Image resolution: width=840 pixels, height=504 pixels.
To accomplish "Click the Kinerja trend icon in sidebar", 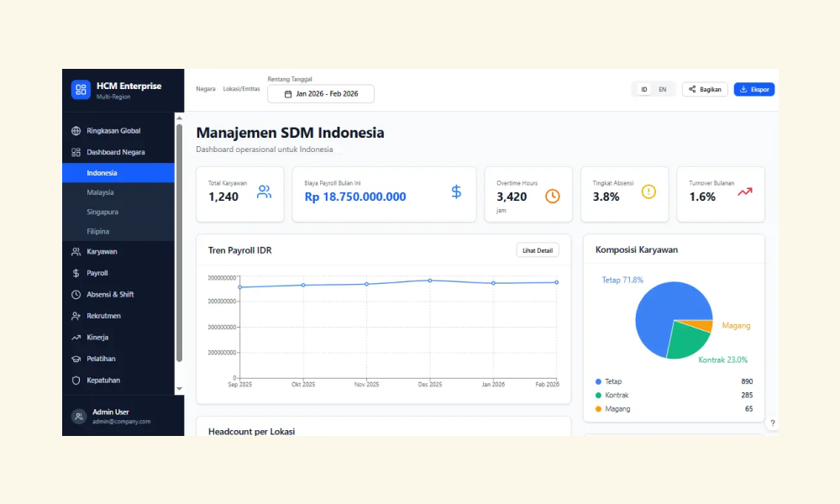I will coord(76,338).
